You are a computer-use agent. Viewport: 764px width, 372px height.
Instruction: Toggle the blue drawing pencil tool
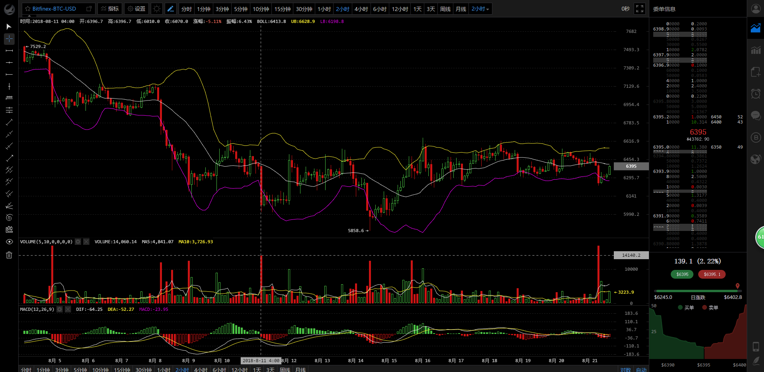pos(171,9)
